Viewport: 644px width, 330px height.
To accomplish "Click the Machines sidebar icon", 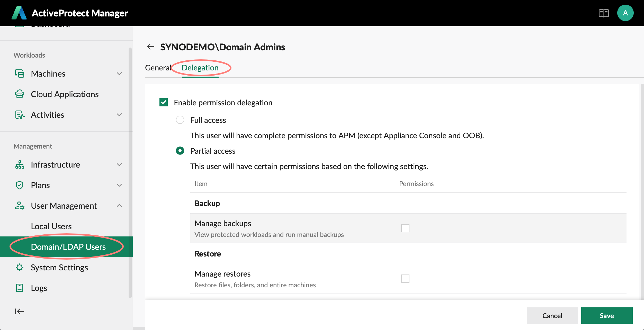I will click(20, 74).
